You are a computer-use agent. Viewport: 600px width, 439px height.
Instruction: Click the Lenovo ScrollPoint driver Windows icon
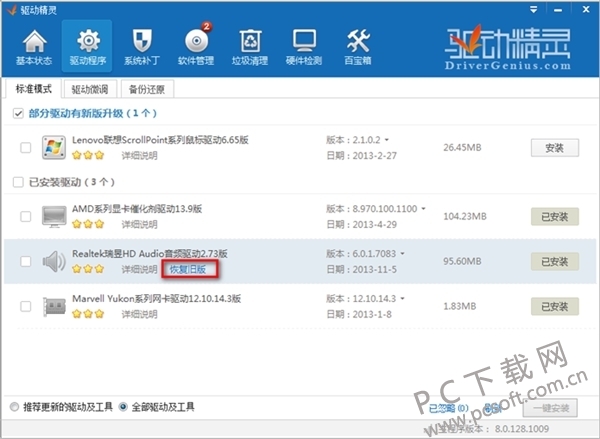54,147
